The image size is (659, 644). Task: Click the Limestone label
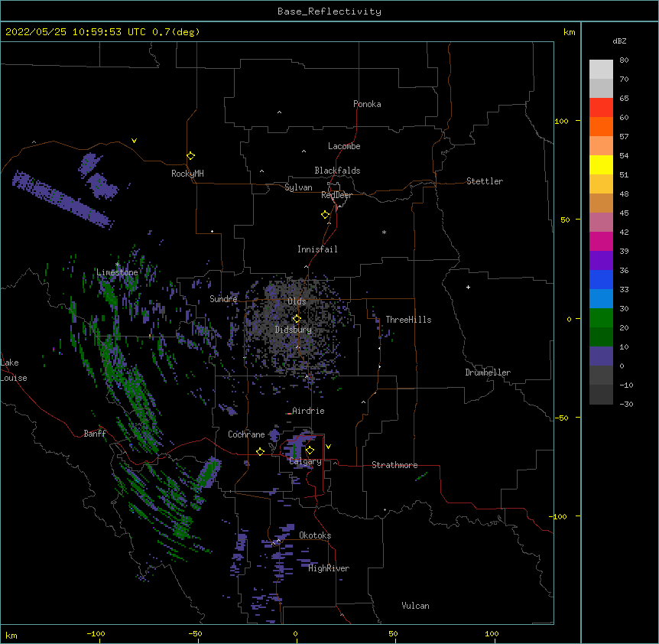coord(117,272)
